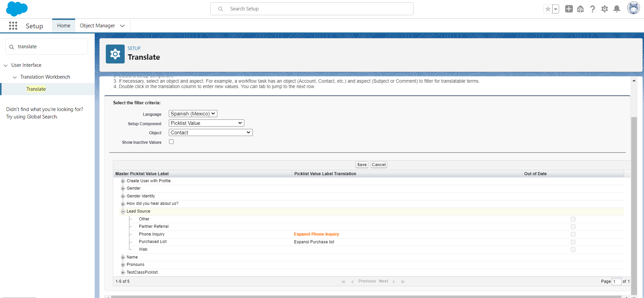Check Out of Date box for Web
Screen dimensions: 644x298
pos(573,249)
